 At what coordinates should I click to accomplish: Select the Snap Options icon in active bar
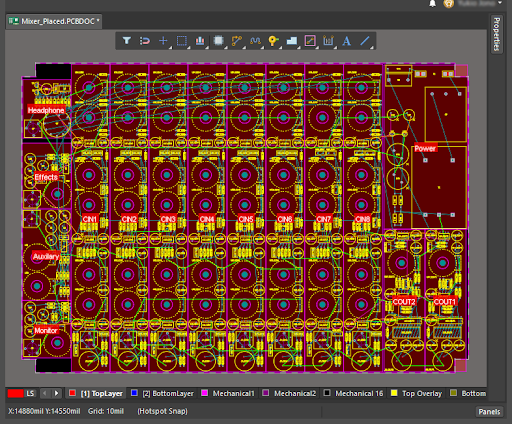[x=145, y=41]
